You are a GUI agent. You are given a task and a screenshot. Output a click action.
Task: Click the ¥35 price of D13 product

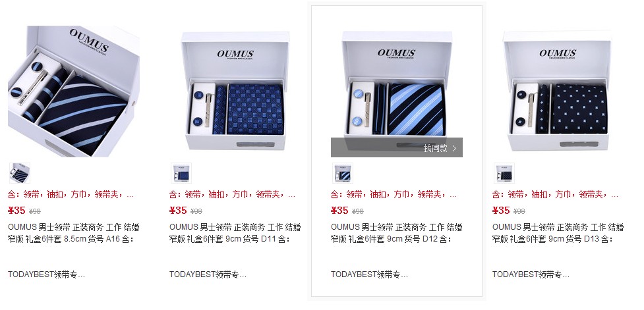(501, 211)
